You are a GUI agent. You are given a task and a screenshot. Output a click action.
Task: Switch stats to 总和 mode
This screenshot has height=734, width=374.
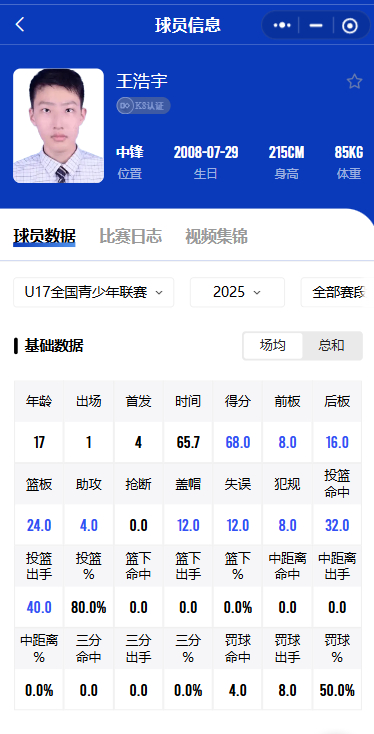click(x=332, y=346)
